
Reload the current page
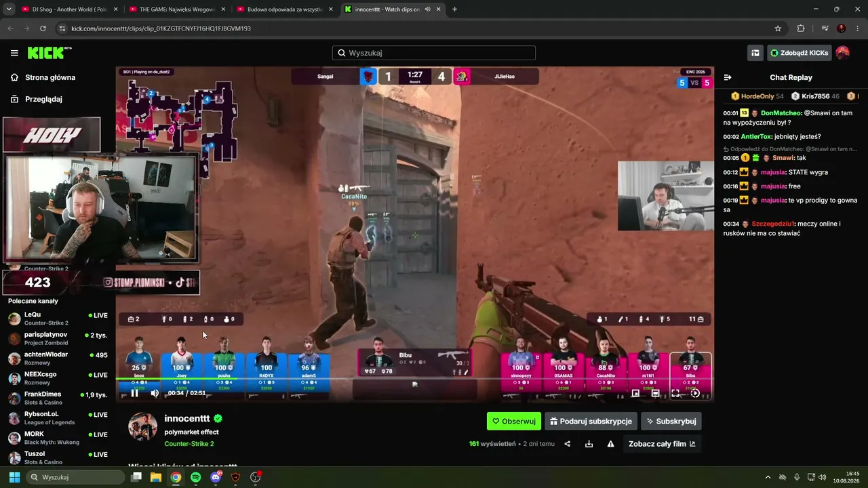[x=43, y=28]
